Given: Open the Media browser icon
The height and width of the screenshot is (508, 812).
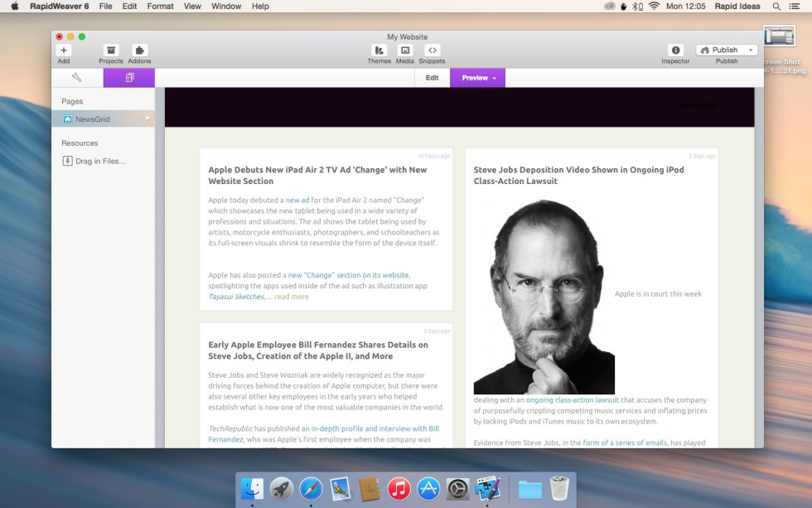Looking at the screenshot, I should point(405,51).
